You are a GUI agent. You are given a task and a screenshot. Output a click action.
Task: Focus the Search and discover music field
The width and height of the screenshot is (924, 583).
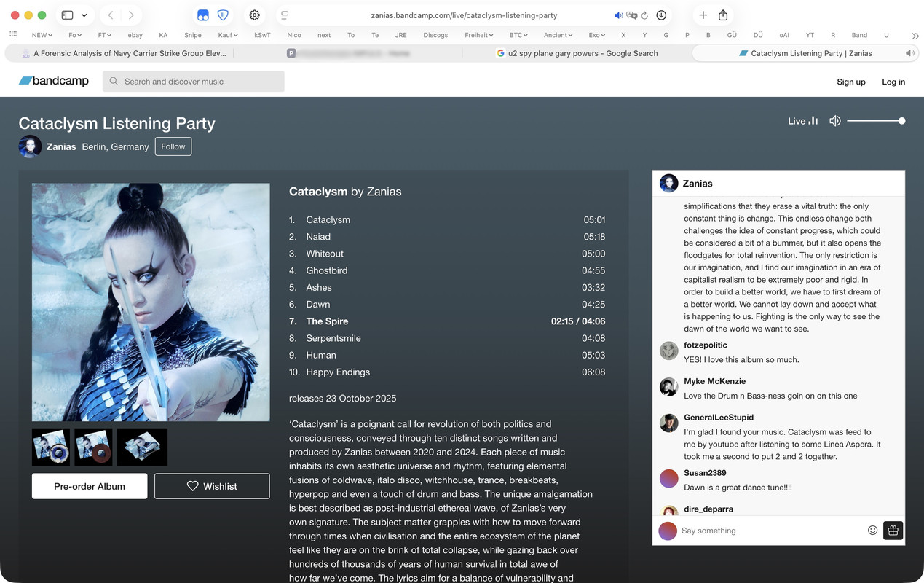pos(194,82)
